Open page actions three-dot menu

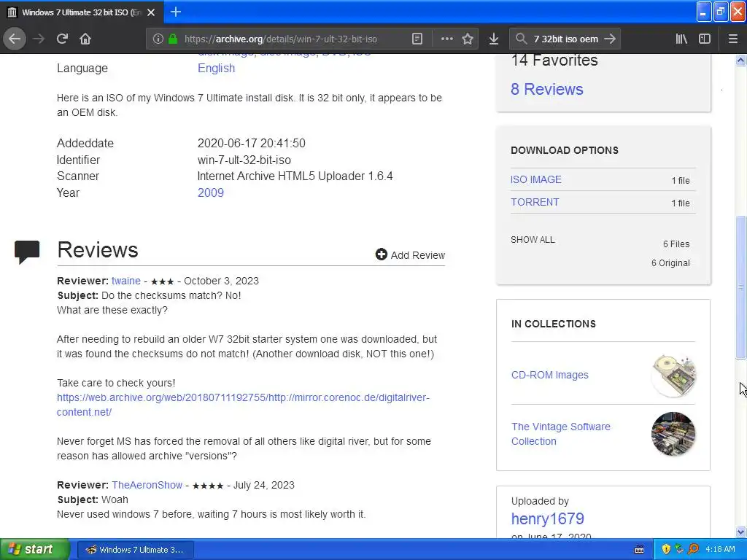click(x=447, y=39)
